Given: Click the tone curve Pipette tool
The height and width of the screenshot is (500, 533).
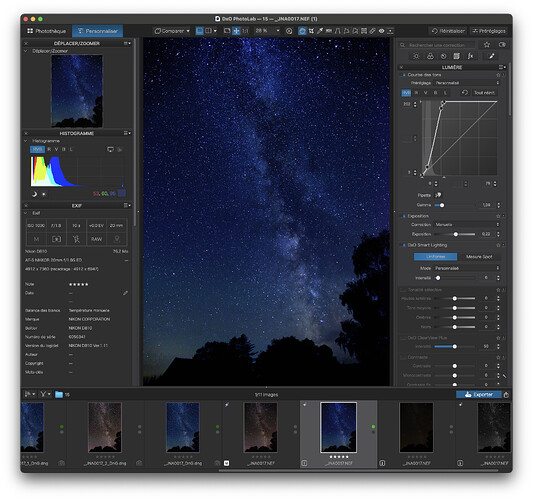Looking at the screenshot, I should tap(438, 195).
